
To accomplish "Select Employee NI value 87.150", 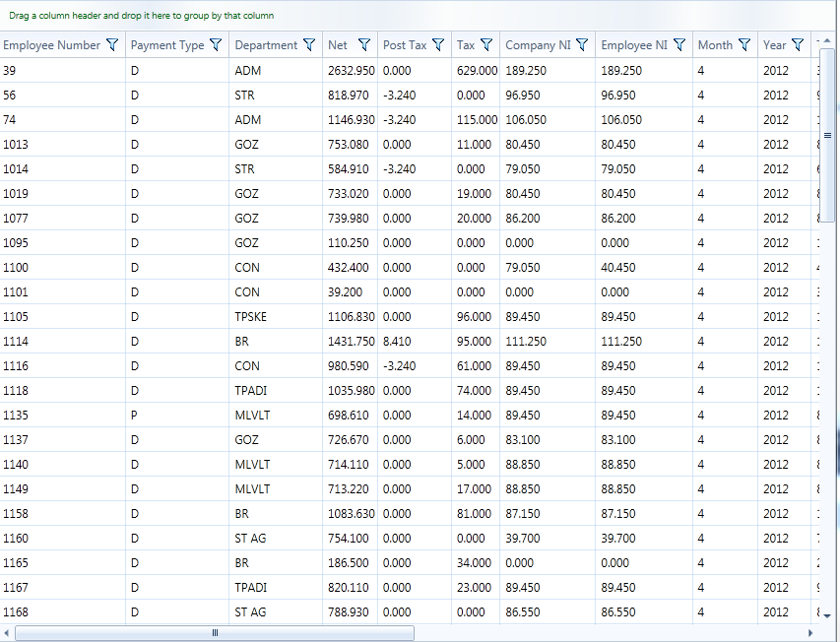I will click(644, 513).
